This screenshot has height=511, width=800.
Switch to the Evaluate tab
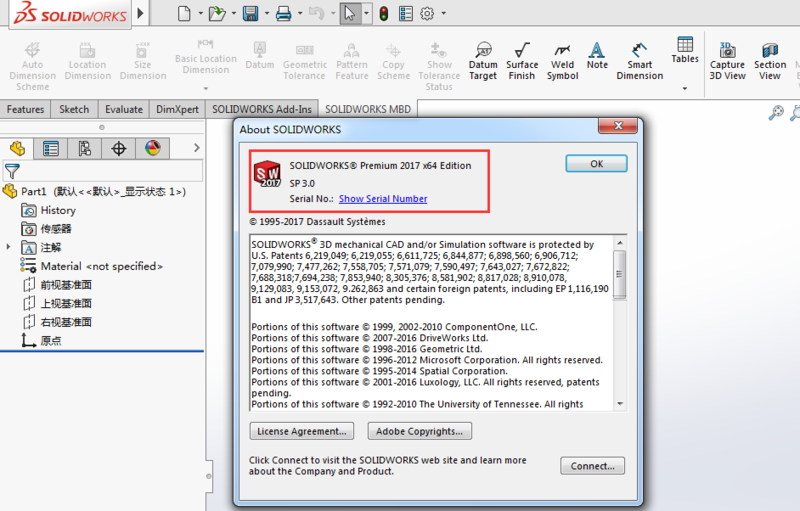point(123,109)
